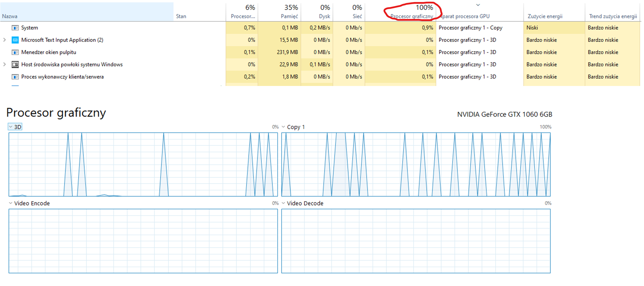The width and height of the screenshot is (644, 286).
Task: Click the large Procesor graficzny heading
Action: click(56, 113)
